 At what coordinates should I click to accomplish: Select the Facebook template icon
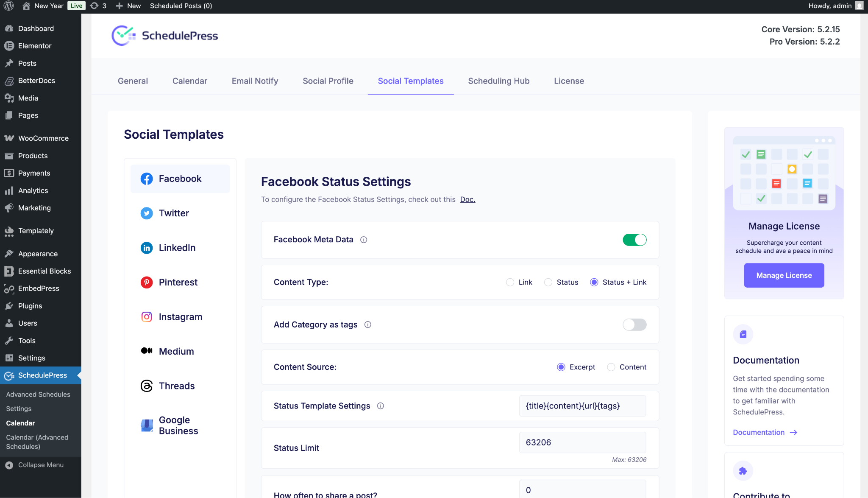pyautogui.click(x=146, y=179)
